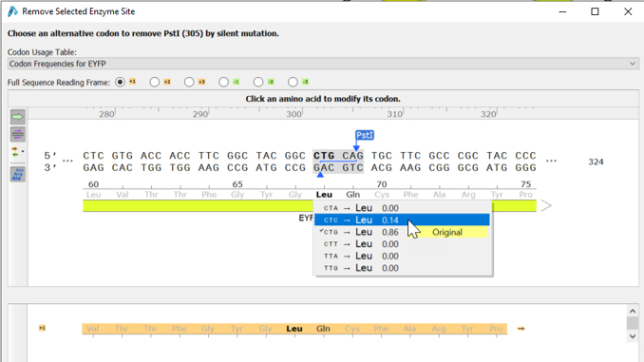Click the bold Leu amino acid at position 68

coord(324,195)
